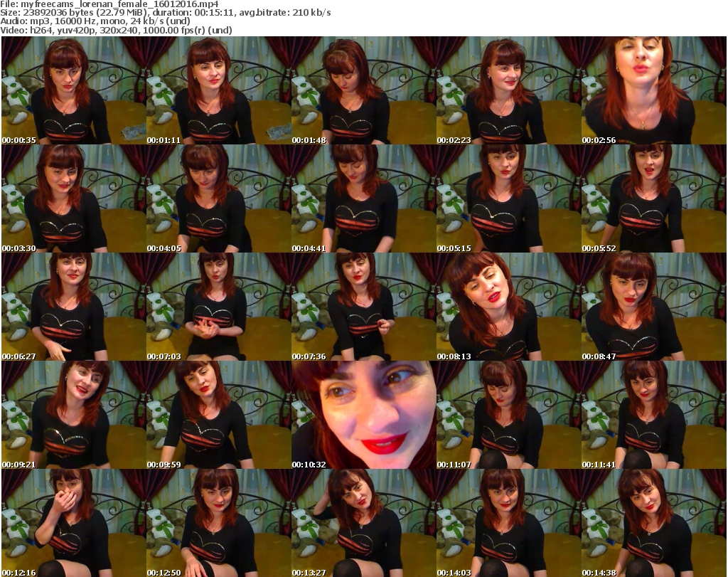Screen dimensions: 728x577
Task: Pick the 00:07:03 video frame
Action: point(219,307)
